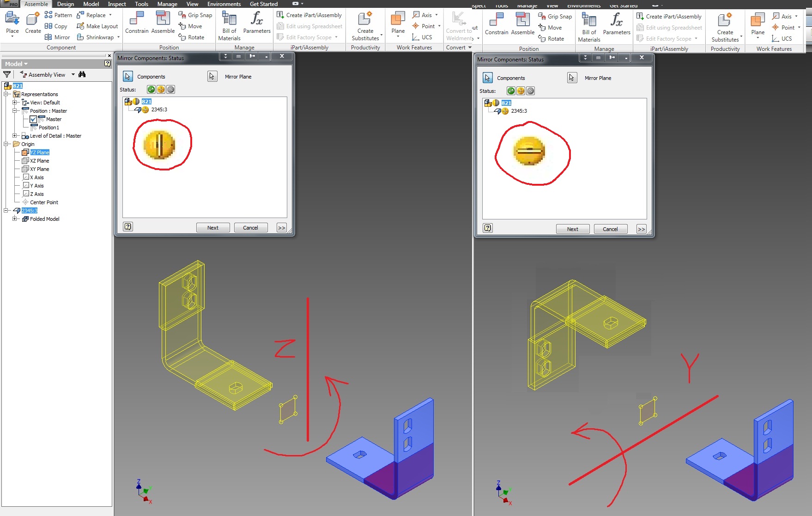Screen dimensions: 812x516
Task: Toggle the yellow reuse status in dialog
Action: pos(160,89)
